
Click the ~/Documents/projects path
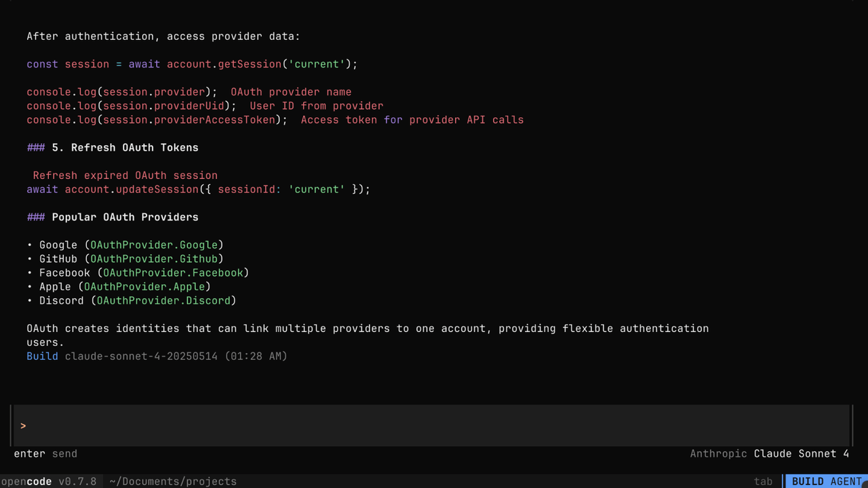[x=172, y=481]
